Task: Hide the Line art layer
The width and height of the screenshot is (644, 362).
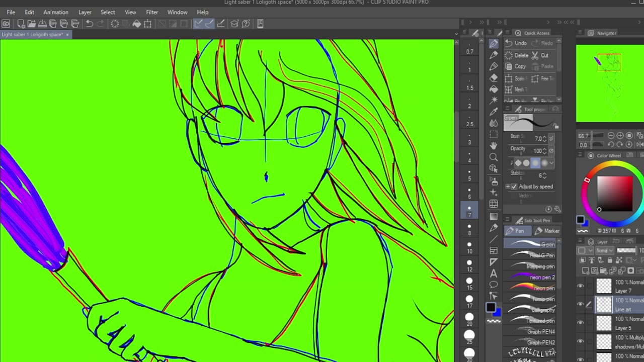Action: point(580,304)
